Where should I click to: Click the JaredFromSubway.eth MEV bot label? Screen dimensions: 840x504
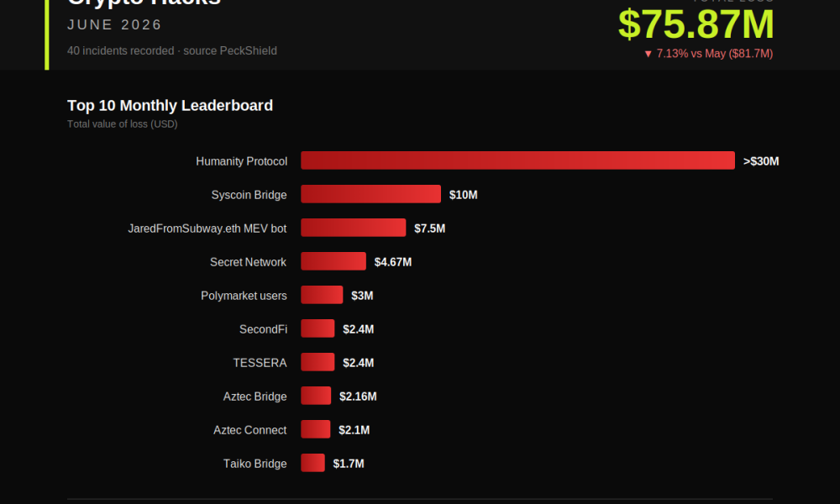(207, 228)
